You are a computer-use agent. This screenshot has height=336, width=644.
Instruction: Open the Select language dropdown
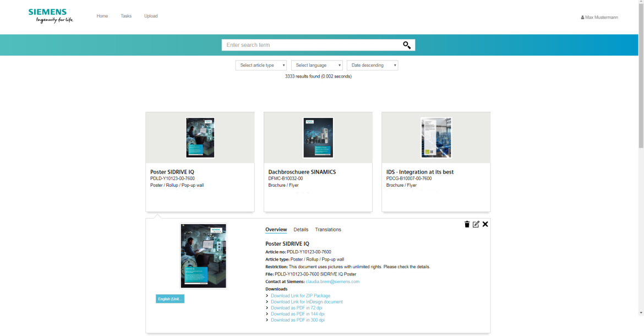pyautogui.click(x=316, y=66)
